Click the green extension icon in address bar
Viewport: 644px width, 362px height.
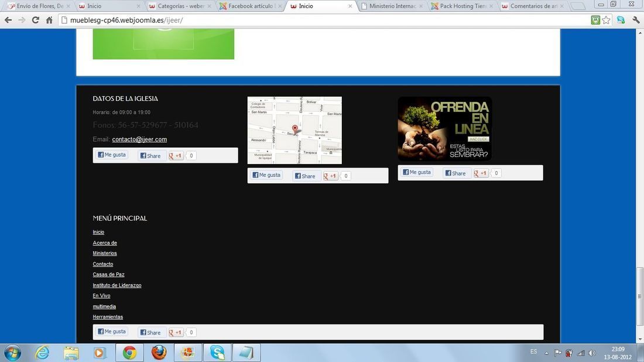[595, 20]
